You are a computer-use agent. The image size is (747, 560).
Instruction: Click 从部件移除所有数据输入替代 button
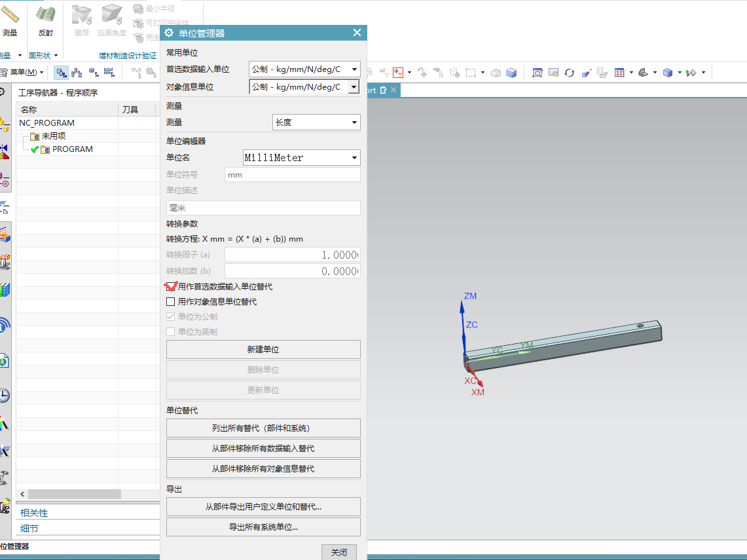[x=263, y=449]
